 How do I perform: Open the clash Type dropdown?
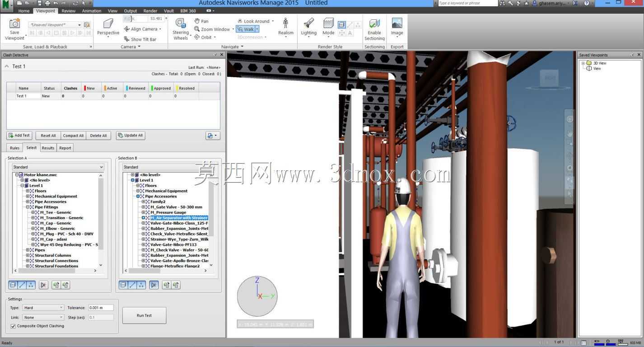tap(43, 308)
